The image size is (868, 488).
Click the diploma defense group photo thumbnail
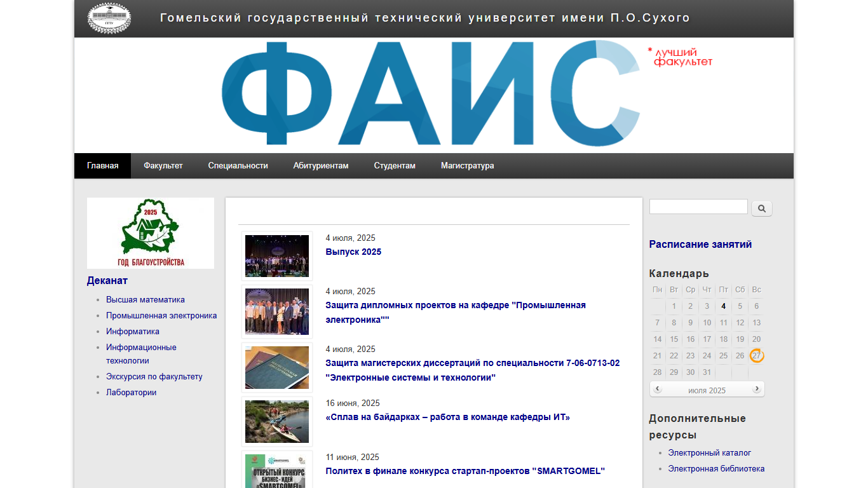(x=277, y=312)
